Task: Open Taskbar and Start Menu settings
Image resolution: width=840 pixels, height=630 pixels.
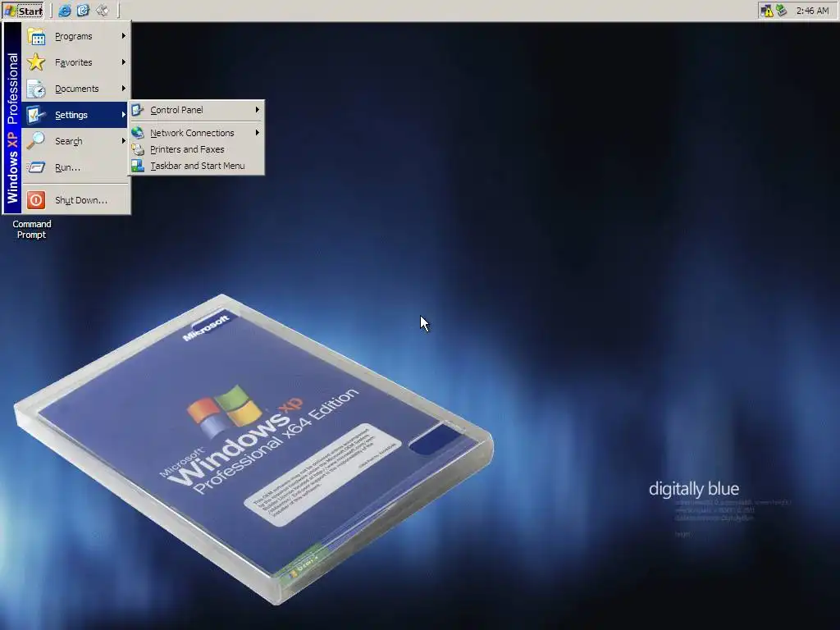Action: (x=197, y=166)
